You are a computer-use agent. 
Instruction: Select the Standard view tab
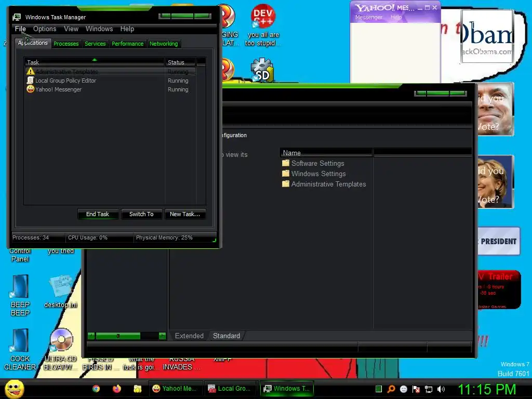tap(227, 336)
